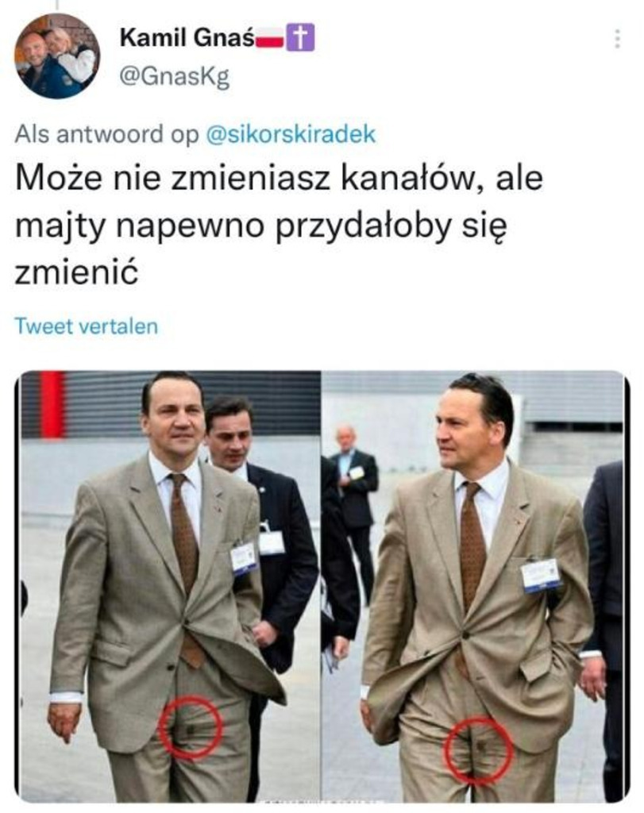Open the left photo in the tweet
Image resolution: width=644 pixels, height=813 pixels.
(170, 587)
